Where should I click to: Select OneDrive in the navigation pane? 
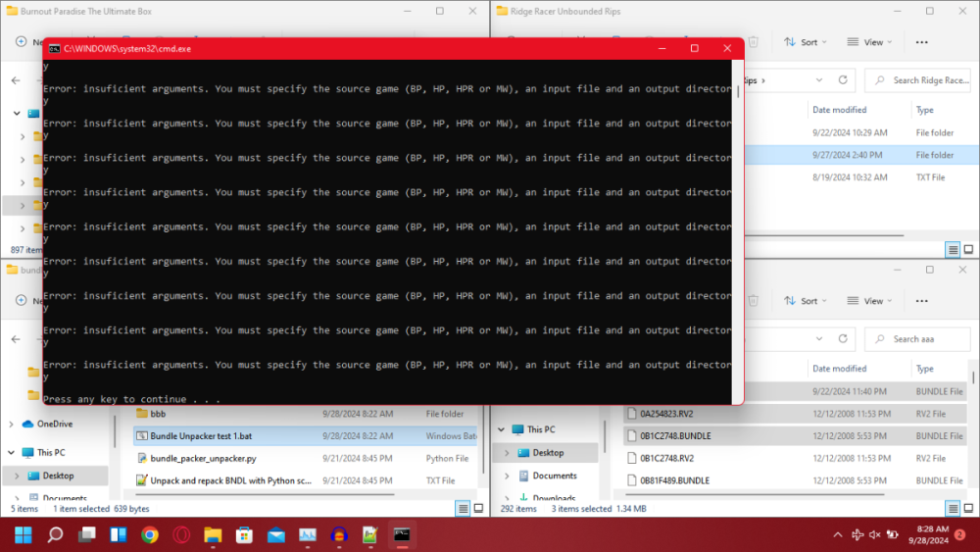55,424
